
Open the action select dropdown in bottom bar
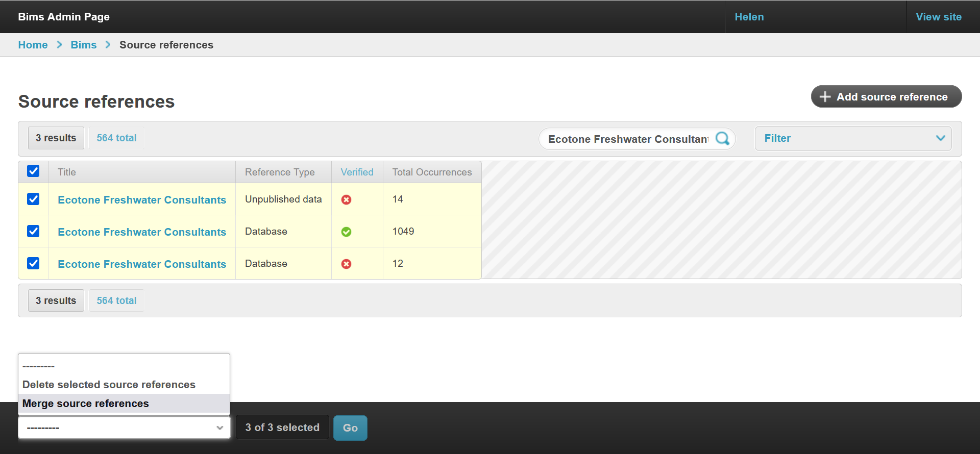tap(124, 427)
